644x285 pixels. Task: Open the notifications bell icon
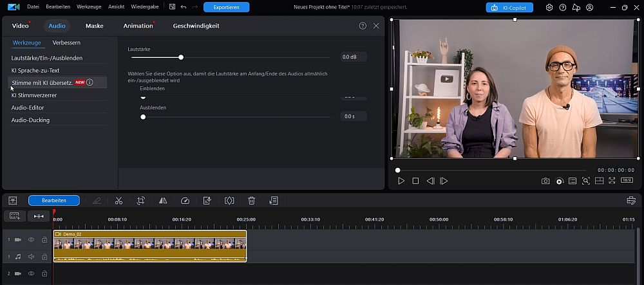(x=576, y=7)
